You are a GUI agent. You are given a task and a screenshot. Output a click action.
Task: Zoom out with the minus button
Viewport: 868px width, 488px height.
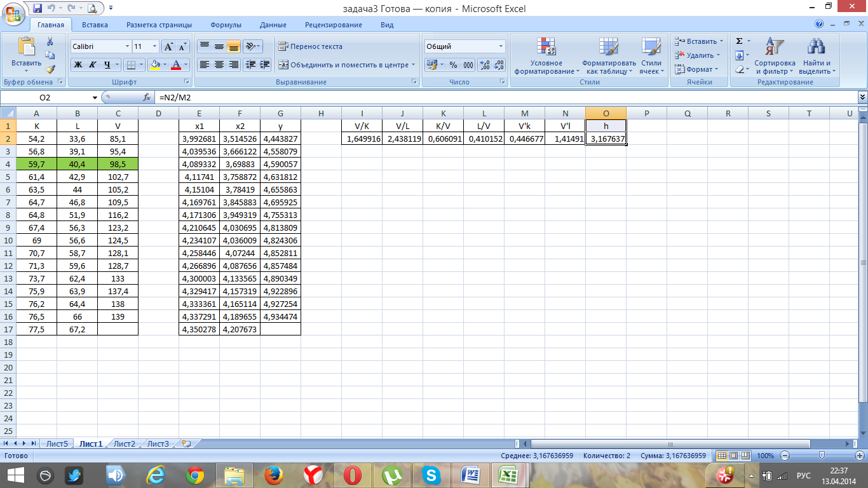point(786,456)
